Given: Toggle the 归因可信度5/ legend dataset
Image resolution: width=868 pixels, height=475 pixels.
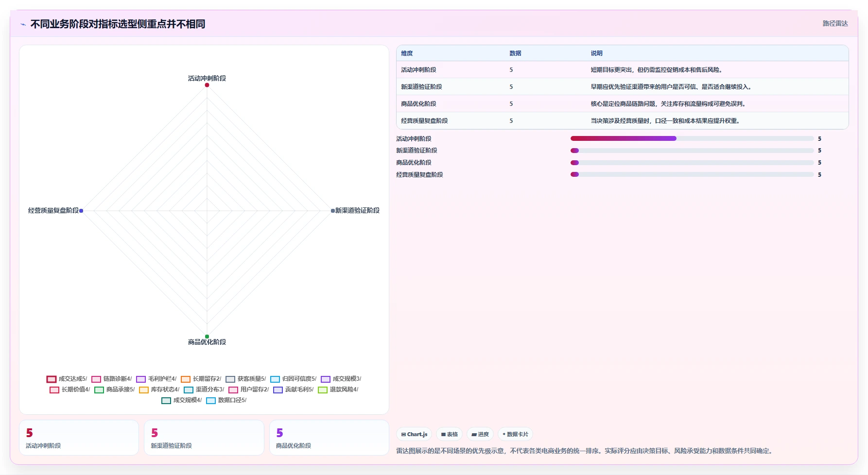Looking at the screenshot, I should coord(294,379).
